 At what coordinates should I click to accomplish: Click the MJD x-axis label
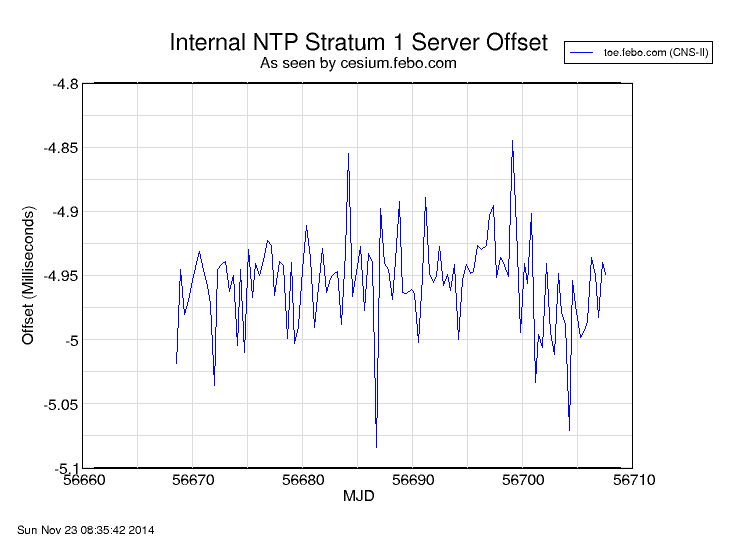pos(358,496)
